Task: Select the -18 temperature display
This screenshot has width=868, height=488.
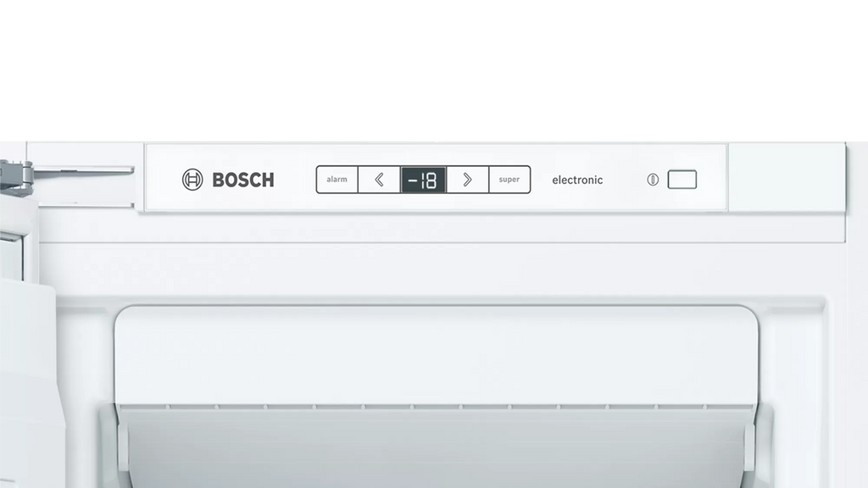Action: click(x=424, y=180)
